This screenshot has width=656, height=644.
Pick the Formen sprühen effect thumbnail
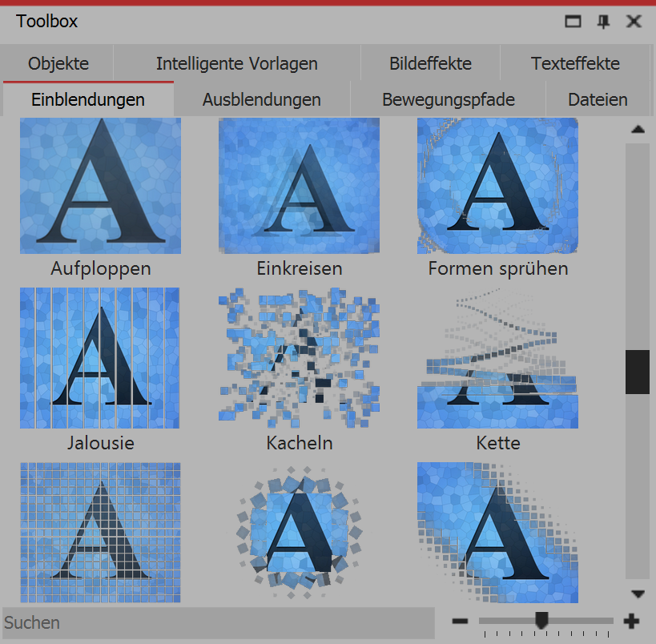tap(497, 186)
